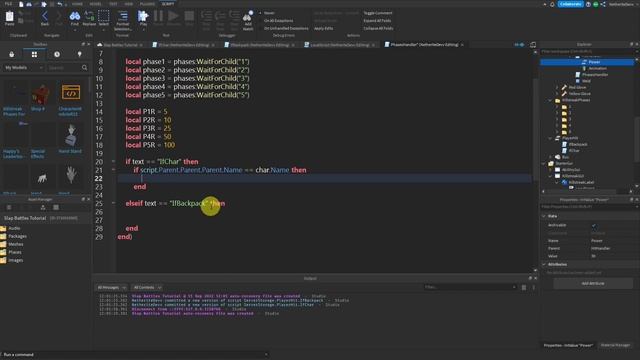Select PhaseHandler script in Explorer
Image resolution: width=640 pixels, height=360 pixels.
coord(595,75)
